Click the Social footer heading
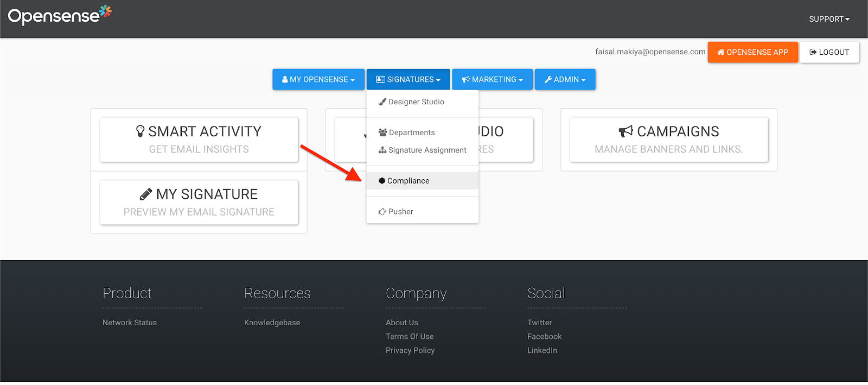Screen dimensions: 868x385 (546, 293)
